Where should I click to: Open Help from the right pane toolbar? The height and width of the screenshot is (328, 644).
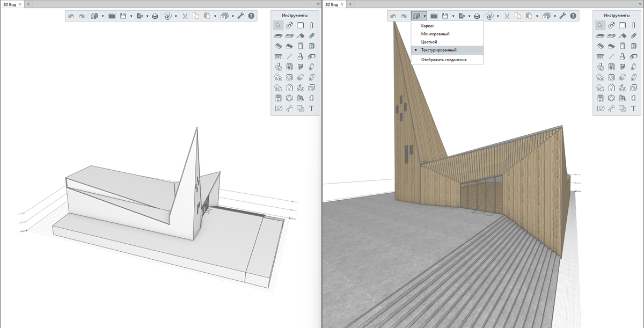click(x=573, y=16)
